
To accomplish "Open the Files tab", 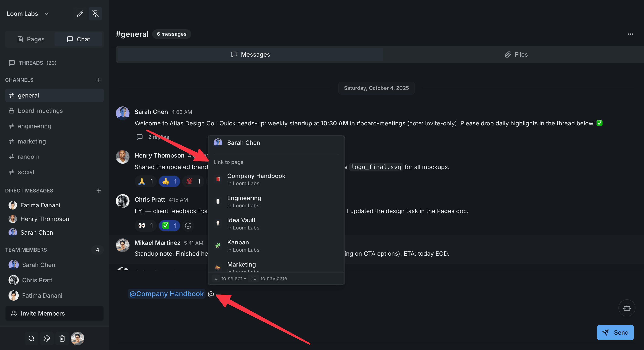I will click(516, 54).
